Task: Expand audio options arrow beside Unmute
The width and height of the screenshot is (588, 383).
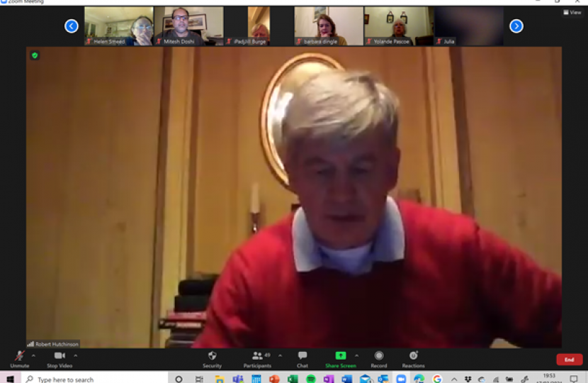Action: (33, 355)
